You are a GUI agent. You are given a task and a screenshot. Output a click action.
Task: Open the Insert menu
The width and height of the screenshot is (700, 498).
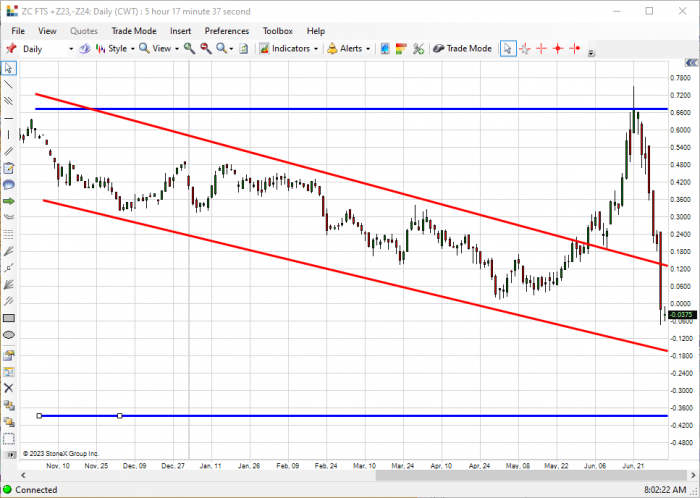[x=180, y=31]
